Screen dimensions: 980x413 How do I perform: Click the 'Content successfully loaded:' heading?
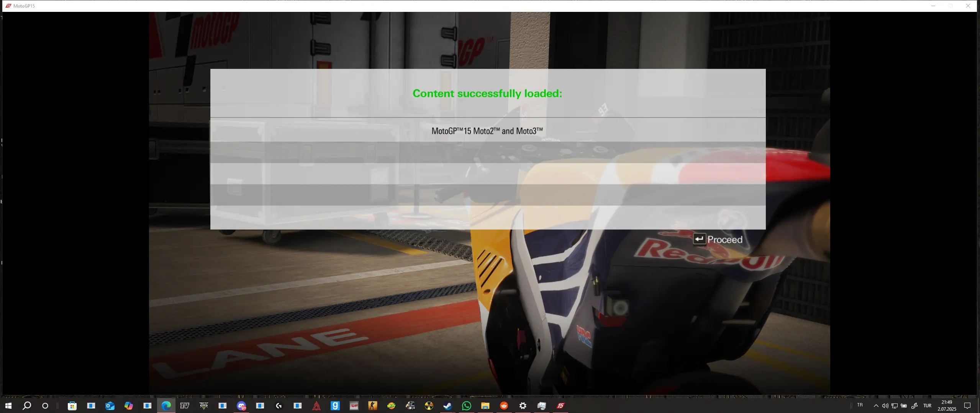[x=487, y=93]
